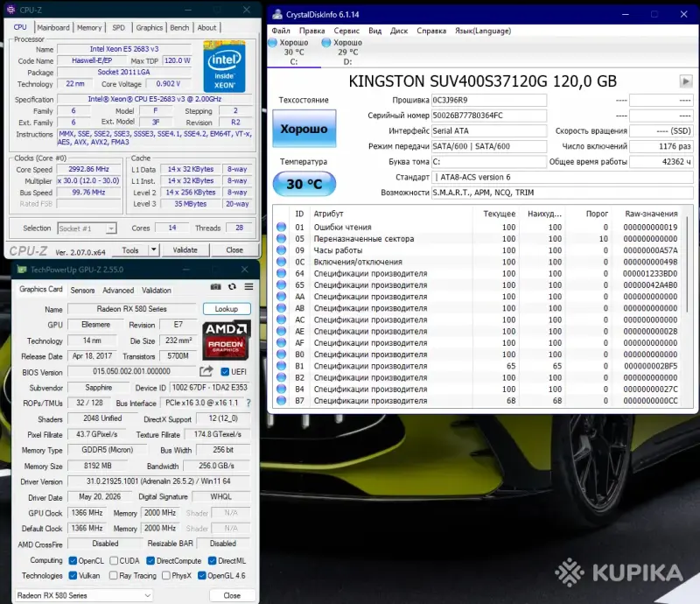Click the Close button in GPU-Z
Image resolution: width=700 pixels, height=604 pixels.
(232, 595)
